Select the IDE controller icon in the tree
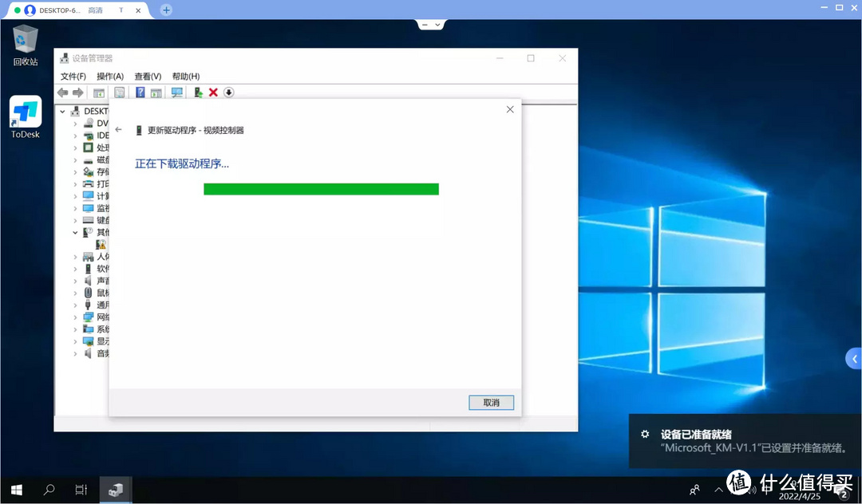 pyautogui.click(x=88, y=135)
